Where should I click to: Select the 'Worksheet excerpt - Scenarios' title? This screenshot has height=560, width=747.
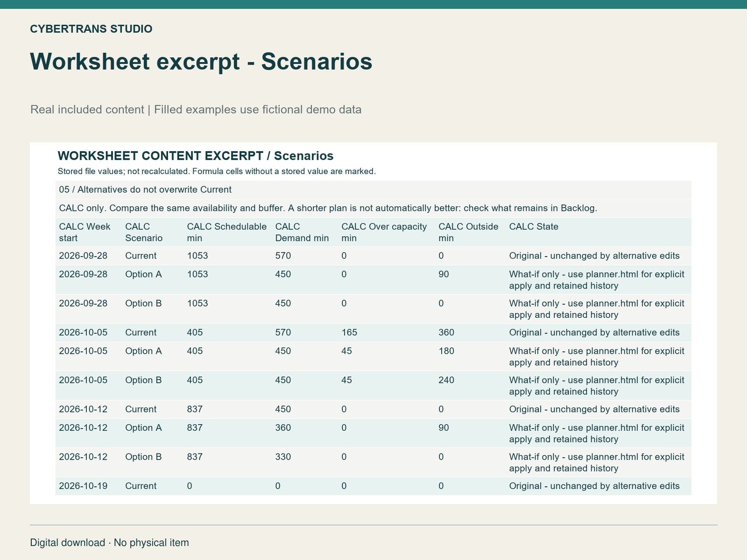201,62
